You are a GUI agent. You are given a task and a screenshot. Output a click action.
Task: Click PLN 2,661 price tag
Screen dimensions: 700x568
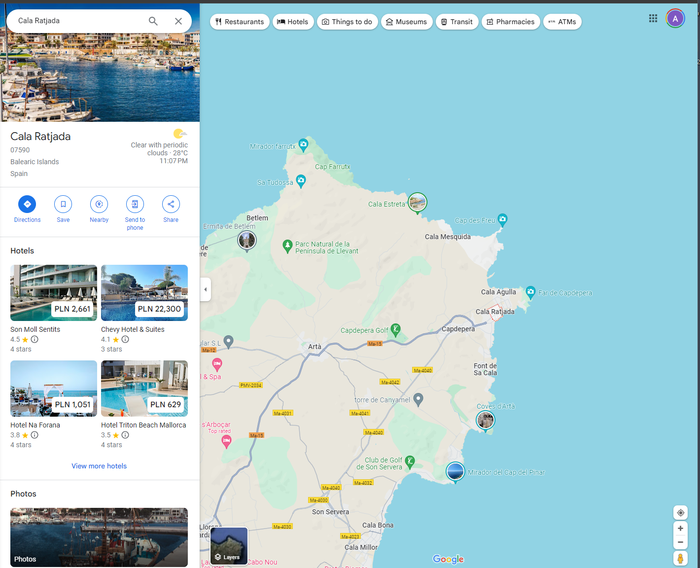72,309
